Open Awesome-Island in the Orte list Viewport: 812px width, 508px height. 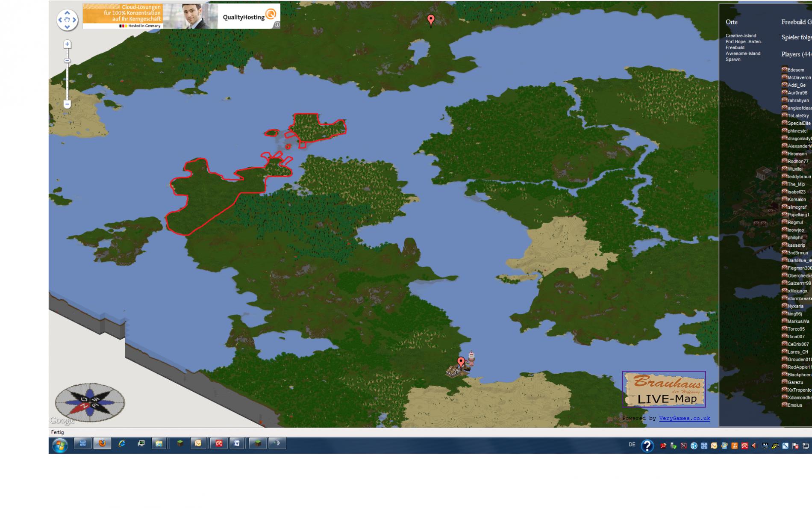tap(743, 53)
